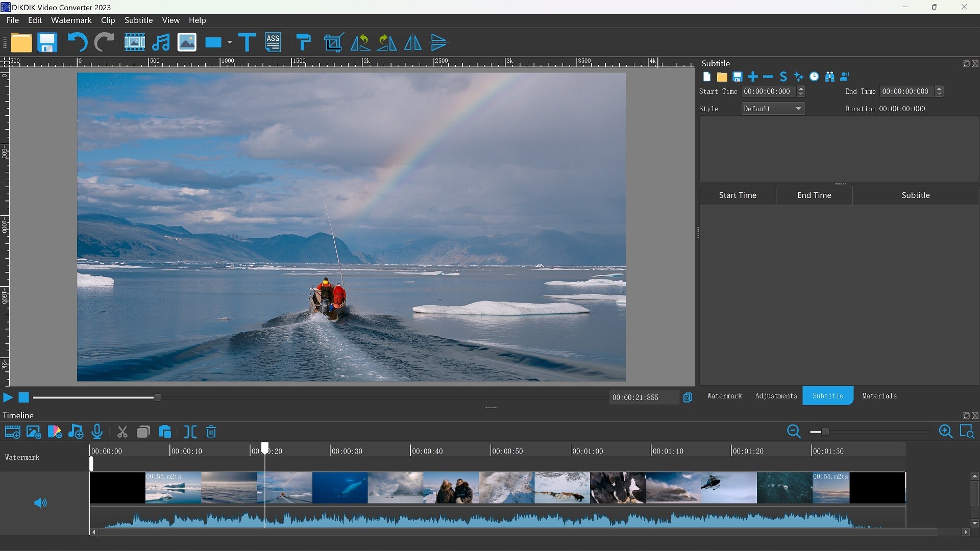
Task: Drag the playback position slider
Action: point(158,397)
